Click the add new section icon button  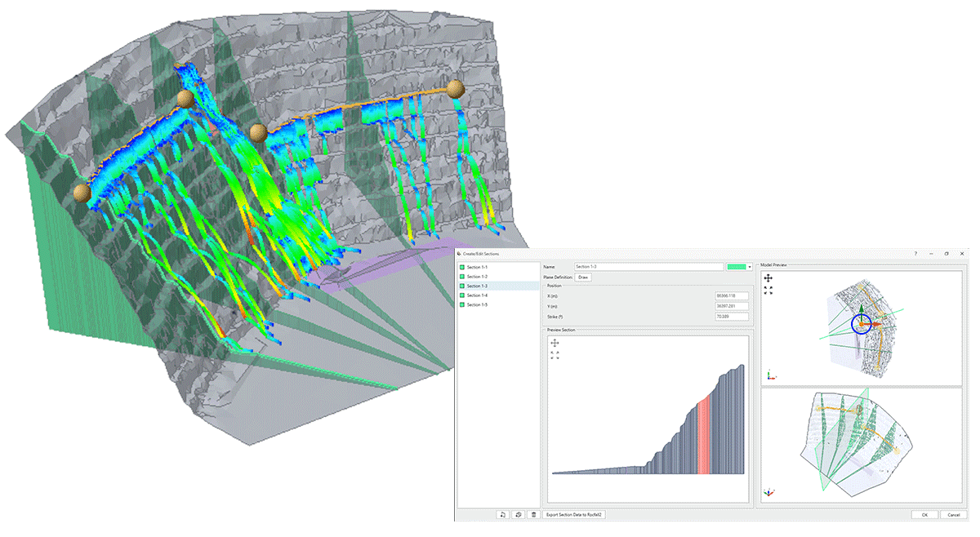(502, 515)
